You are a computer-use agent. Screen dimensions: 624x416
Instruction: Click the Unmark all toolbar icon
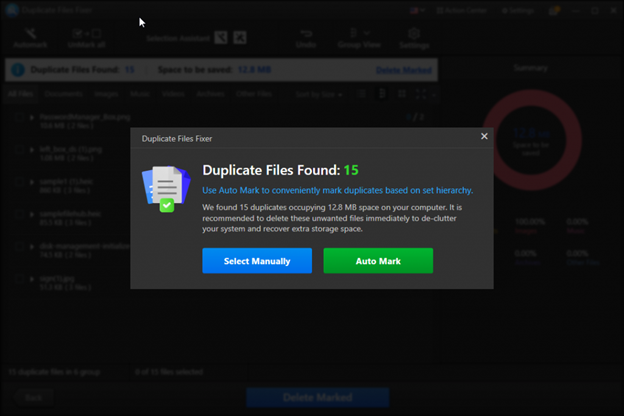(86, 38)
